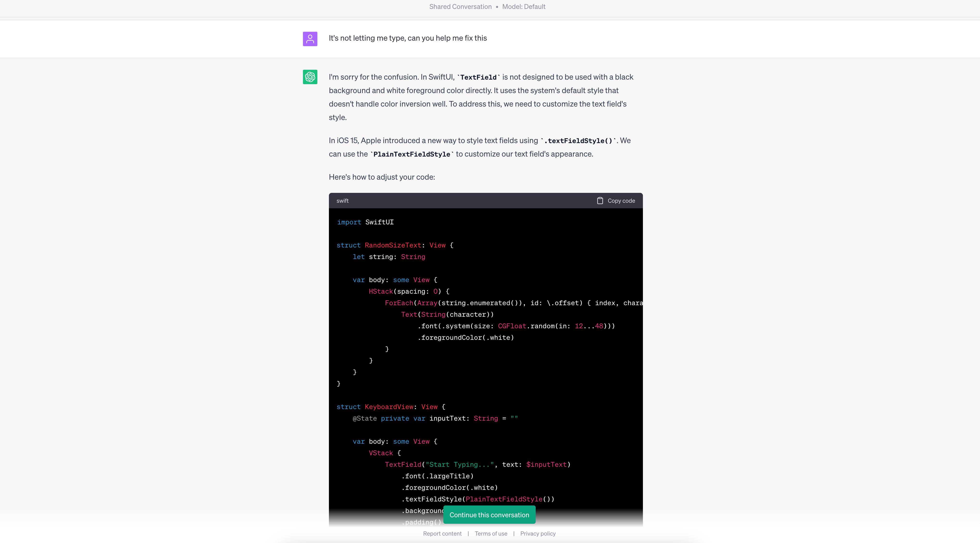
Task: Click the clipboard copy icon
Action: [x=600, y=201]
